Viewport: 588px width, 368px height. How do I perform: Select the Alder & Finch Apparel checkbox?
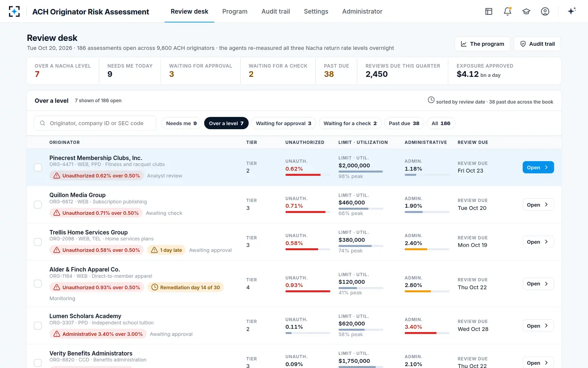pyautogui.click(x=38, y=284)
